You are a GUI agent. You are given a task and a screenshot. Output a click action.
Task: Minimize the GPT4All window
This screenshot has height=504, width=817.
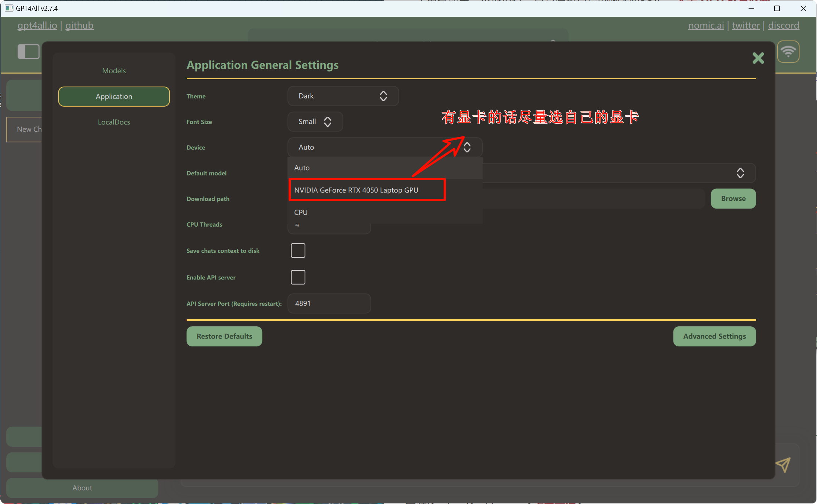pyautogui.click(x=751, y=8)
